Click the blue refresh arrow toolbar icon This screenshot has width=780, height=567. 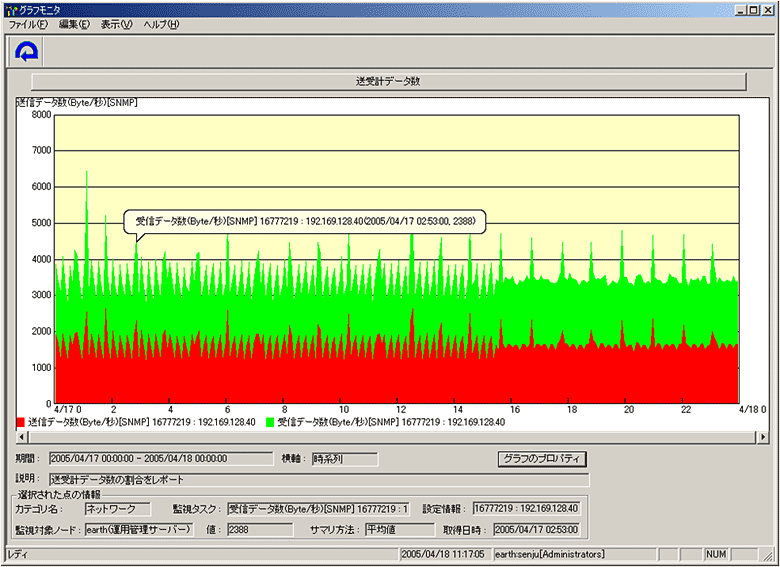point(26,52)
